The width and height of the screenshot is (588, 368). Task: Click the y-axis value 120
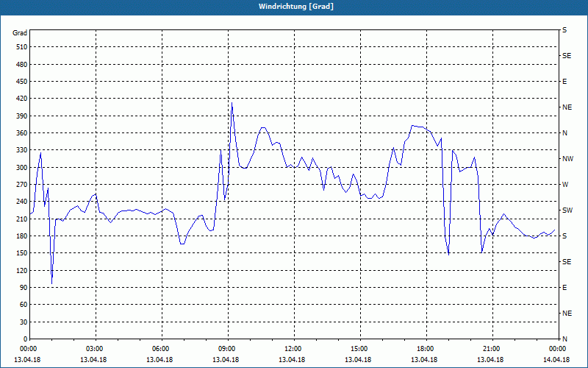pos(23,270)
